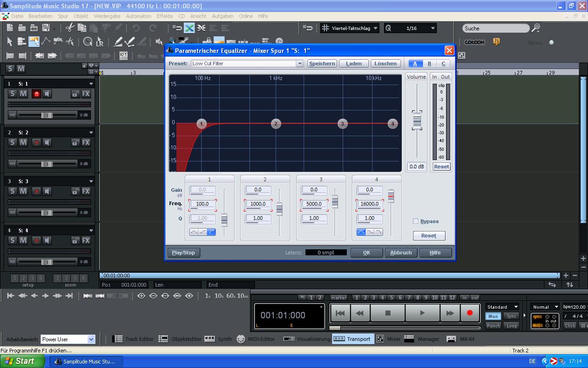Image resolution: width=588 pixels, height=368 pixels.
Task: Open the Mixer panel
Action: tap(389, 339)
